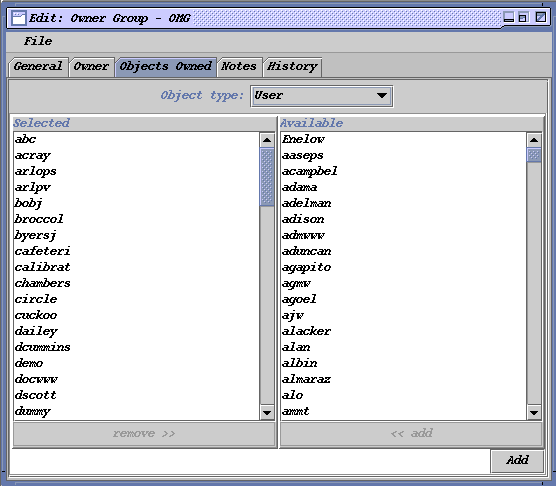
Task: Select 'broccol' in Selected list
Action: 137,219
